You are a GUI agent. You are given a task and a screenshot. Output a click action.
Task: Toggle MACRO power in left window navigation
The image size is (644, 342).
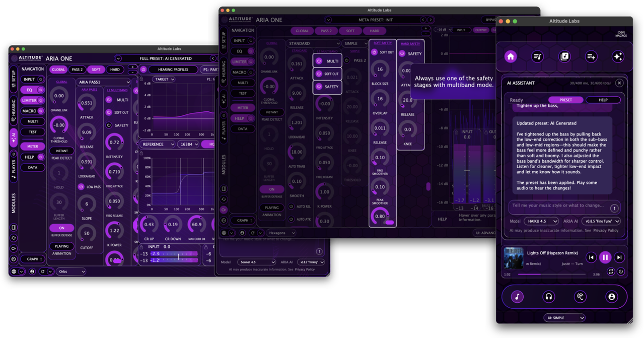point(41,111)
